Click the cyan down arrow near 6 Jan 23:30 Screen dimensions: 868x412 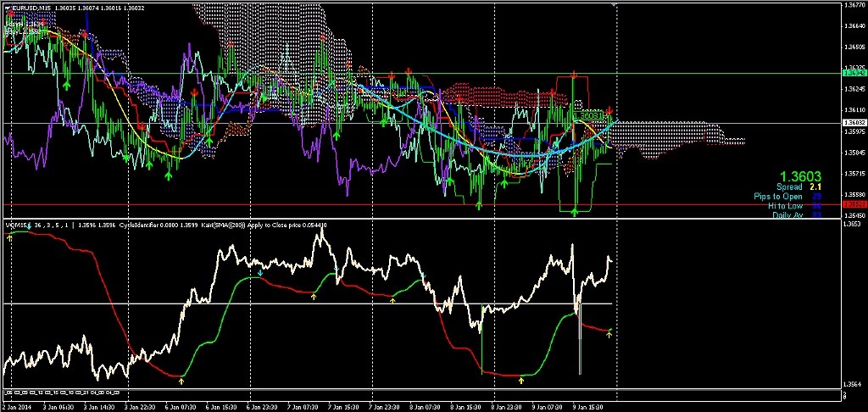coord(260,272)
